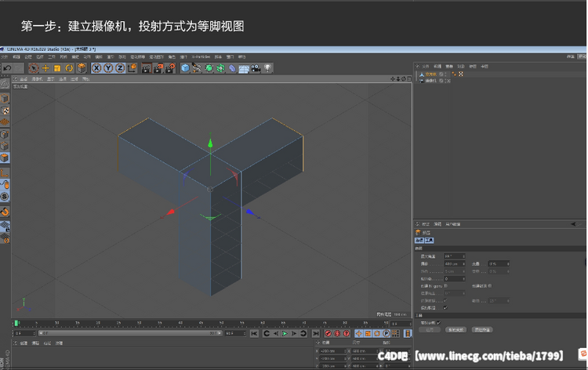Render to Picture Viewer
This screenshot has width=588, height=370.
click(x=158, y=68)
